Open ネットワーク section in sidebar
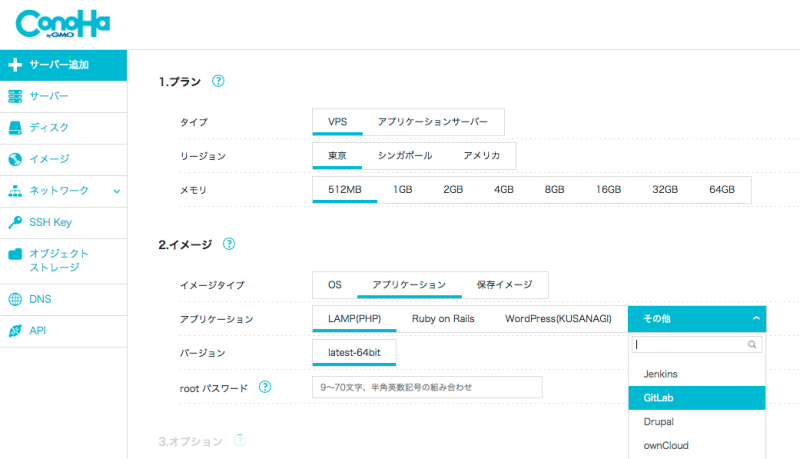This screenshot has height=459, width=800. (63, 191)
